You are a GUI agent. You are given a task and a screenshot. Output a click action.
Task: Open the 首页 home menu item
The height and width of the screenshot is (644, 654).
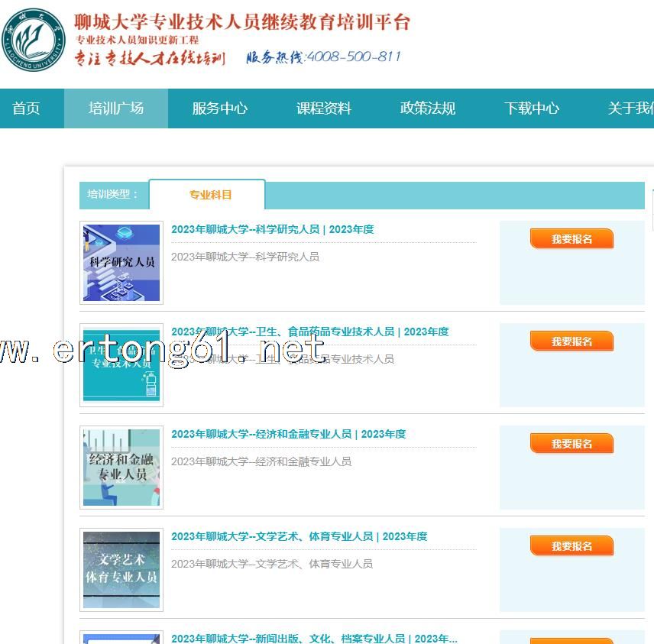point(26,108)
